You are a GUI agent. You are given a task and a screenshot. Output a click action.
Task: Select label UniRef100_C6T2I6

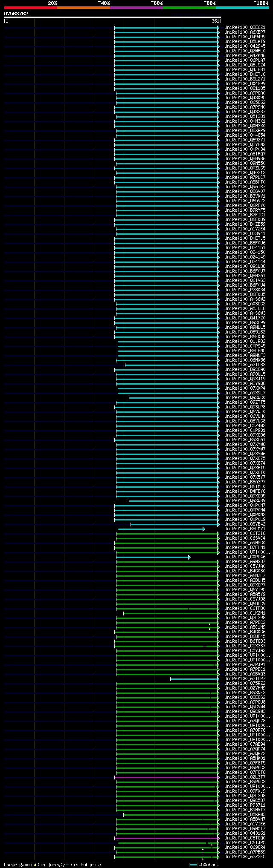click(x=245, y=533)
